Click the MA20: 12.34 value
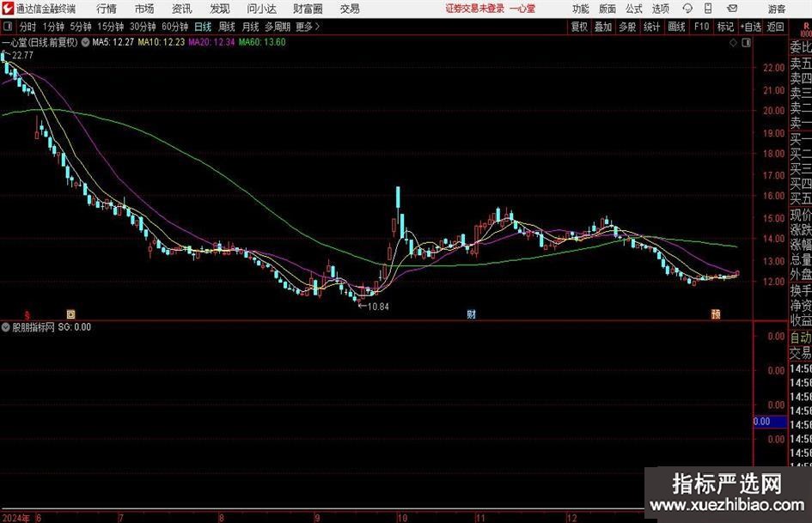Screen dimensions: 812x523 (211, 42)
